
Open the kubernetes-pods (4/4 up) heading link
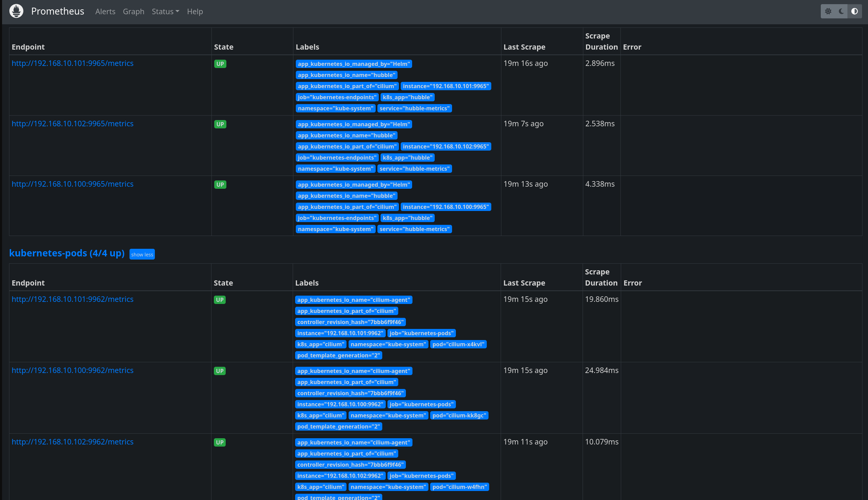67,253
